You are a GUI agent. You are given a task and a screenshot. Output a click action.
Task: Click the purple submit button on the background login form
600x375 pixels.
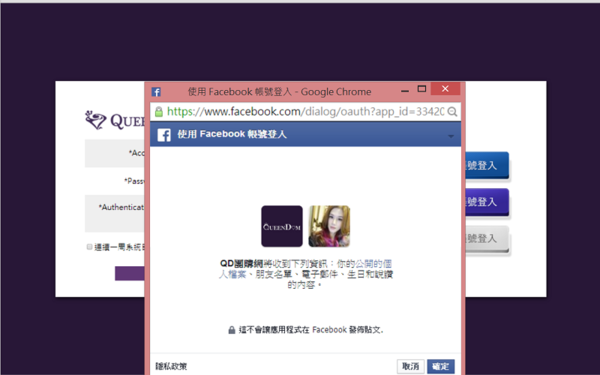130,273
